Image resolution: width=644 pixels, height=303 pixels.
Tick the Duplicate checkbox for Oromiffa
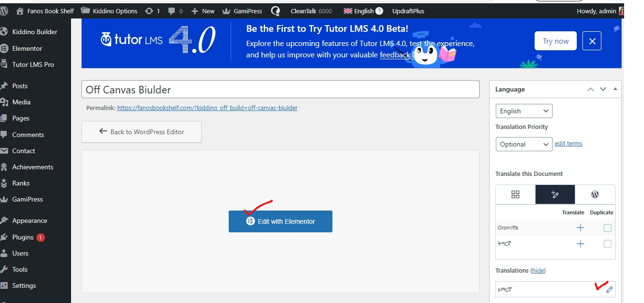pyautogui.click(x=608, y=228)
